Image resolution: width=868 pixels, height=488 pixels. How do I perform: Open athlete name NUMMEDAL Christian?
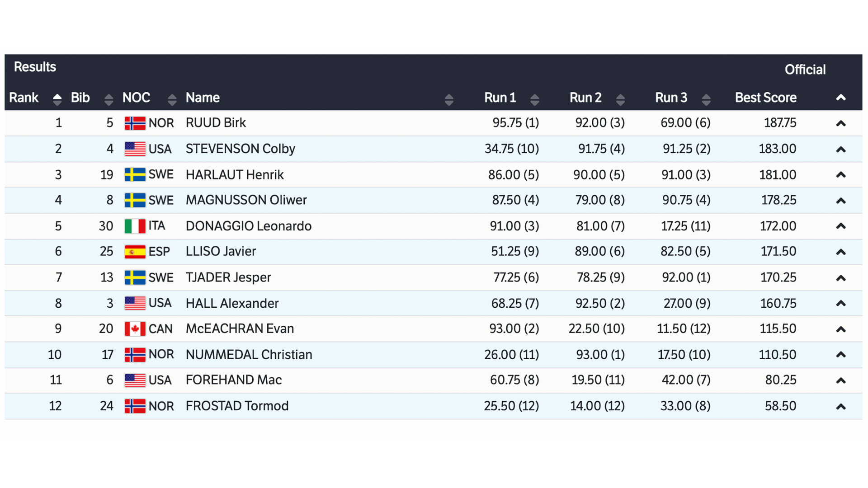249,355
